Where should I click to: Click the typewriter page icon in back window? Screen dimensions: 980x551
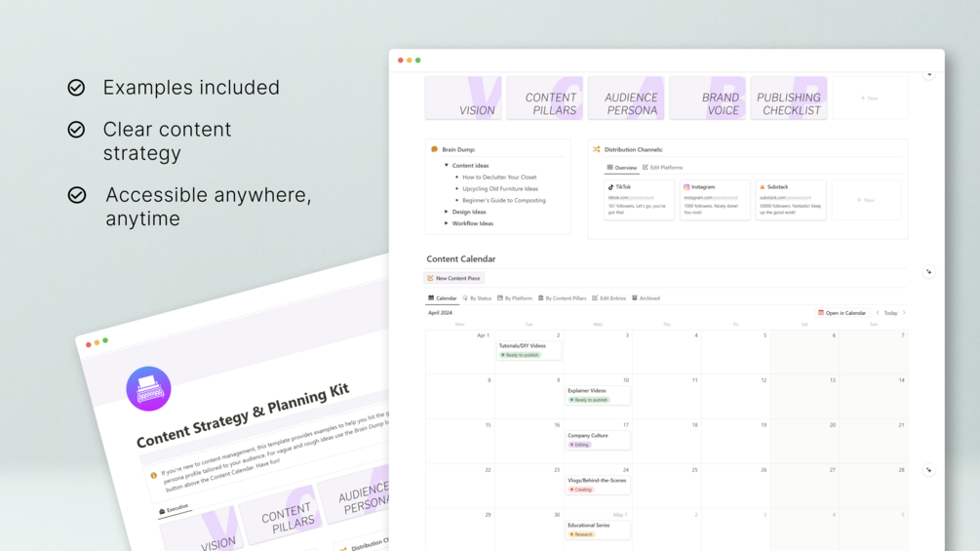pyautogui.click(x=149, y=388)
